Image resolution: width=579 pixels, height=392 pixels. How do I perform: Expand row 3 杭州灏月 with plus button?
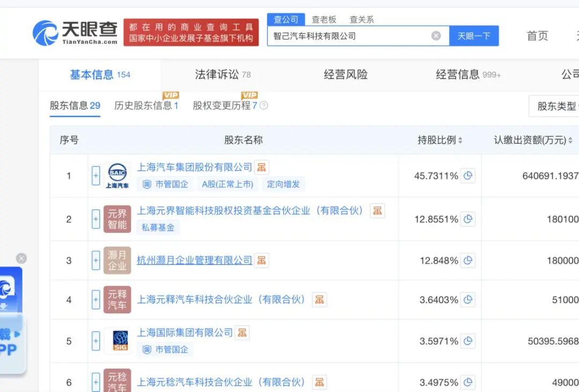tap(95, 260)
